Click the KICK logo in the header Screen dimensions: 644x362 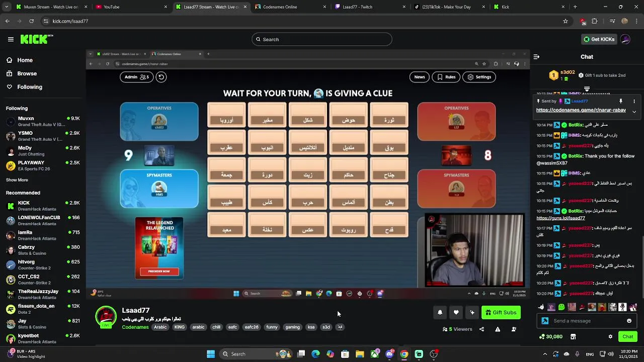click(x=36, y=39)
